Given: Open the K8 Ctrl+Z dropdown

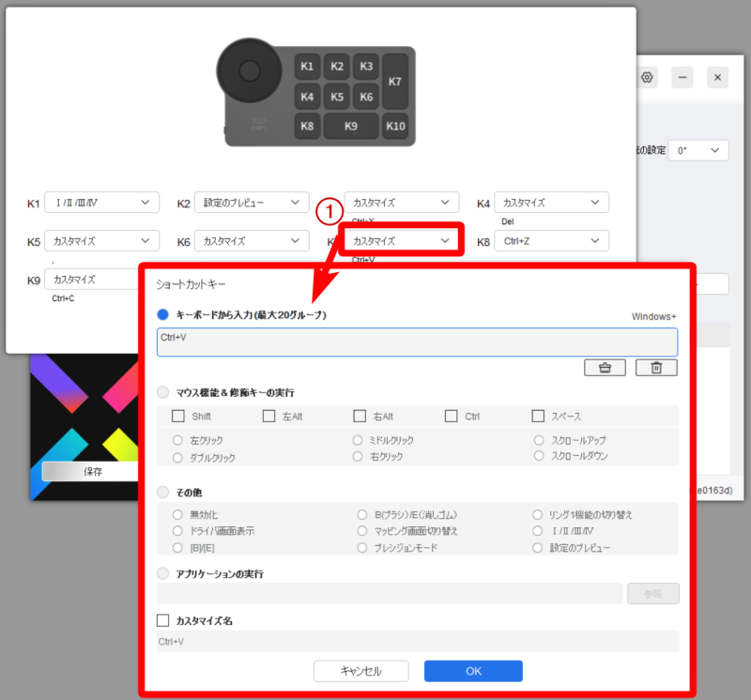Looking at the screenshot, I should click(x=551, y=241).
